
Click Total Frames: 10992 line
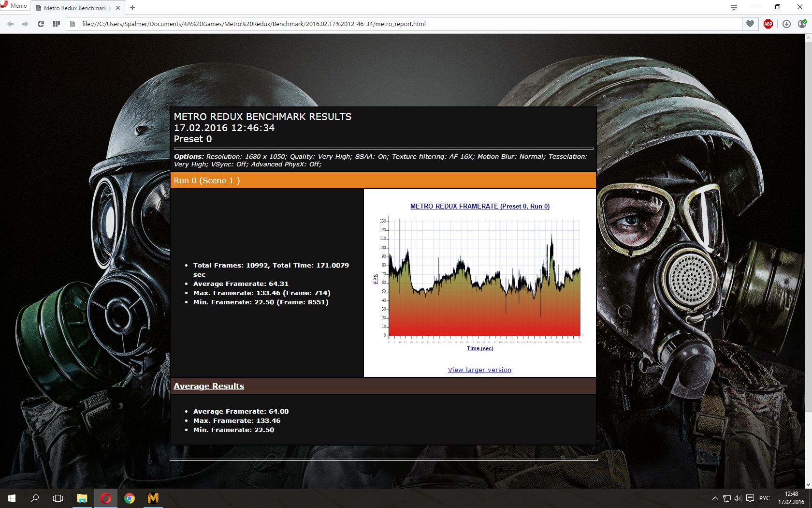pyautogui.click(x=271, y=269)
